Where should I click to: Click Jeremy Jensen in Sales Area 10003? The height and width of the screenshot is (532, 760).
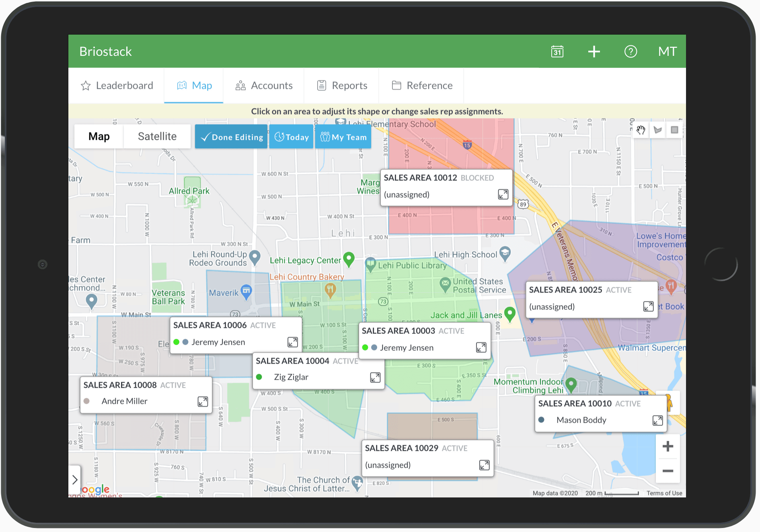coord(407,348)
